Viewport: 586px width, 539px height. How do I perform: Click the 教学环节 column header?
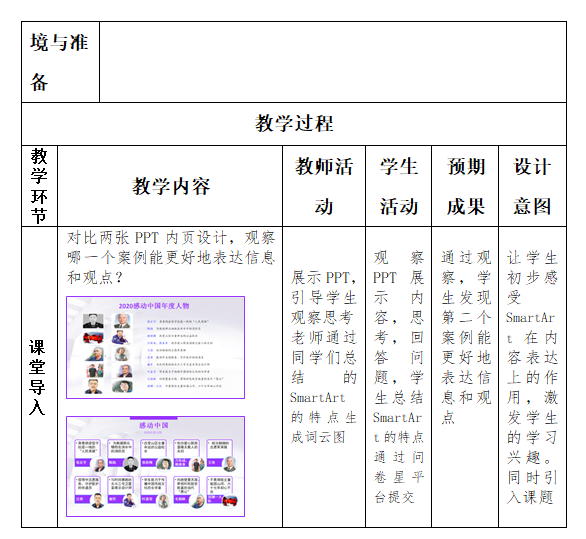tap(39, 186)
